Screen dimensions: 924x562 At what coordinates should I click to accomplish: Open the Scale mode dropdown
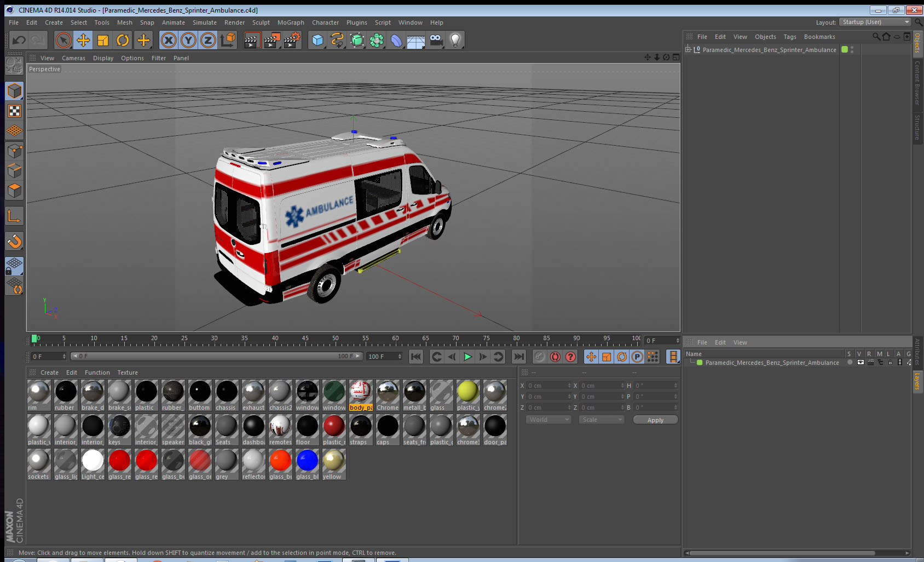pyautogui.click(x=601, y=420)
